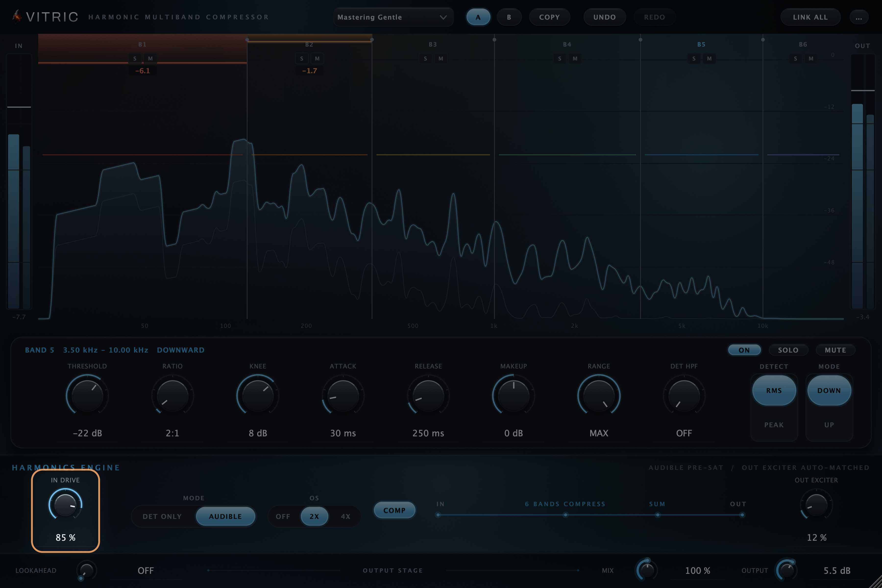The height and width of the screenshot is (588, 882).
Task: Toggle Band 5 SOLO button
Action: click(788, 350)
